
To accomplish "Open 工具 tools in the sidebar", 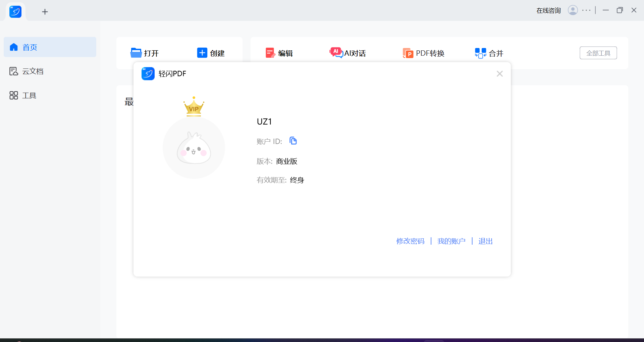I will pyautogui.click(x=50, y=95).
